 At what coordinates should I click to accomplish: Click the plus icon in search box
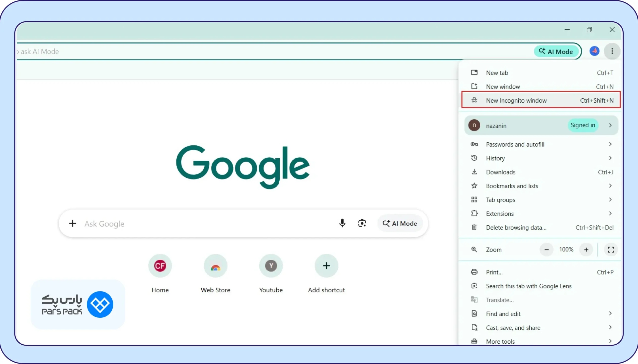click(x=73, y=223)
